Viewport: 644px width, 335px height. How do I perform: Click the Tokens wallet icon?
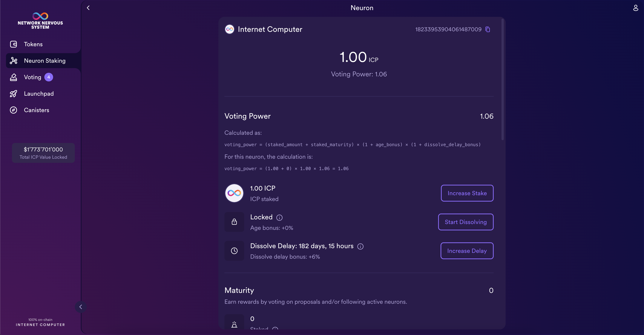tap(13, 44)
